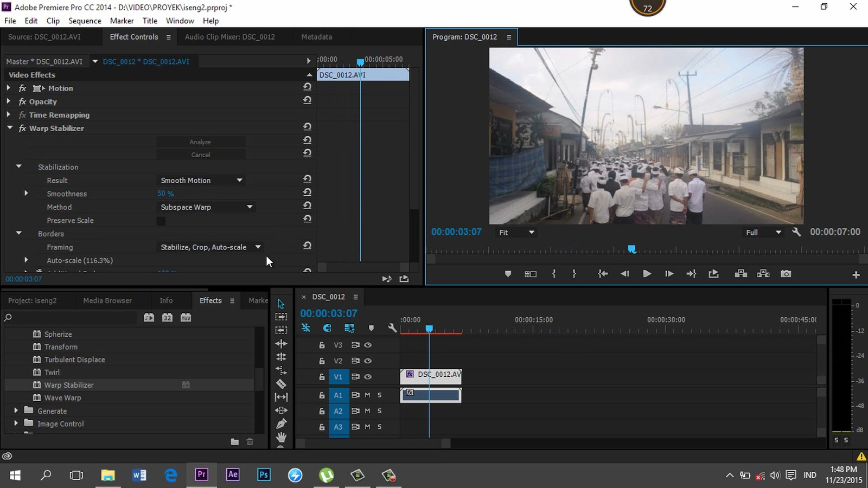Reset the Opacity effect
This screenshot has width=868, height=488.
coord(307,100)
